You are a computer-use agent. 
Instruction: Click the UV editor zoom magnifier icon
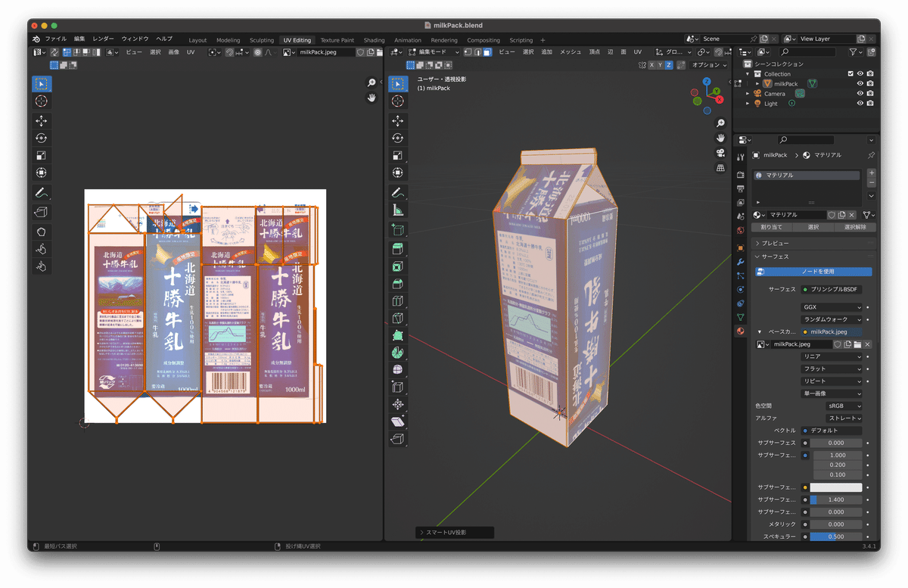coord(372,83)
